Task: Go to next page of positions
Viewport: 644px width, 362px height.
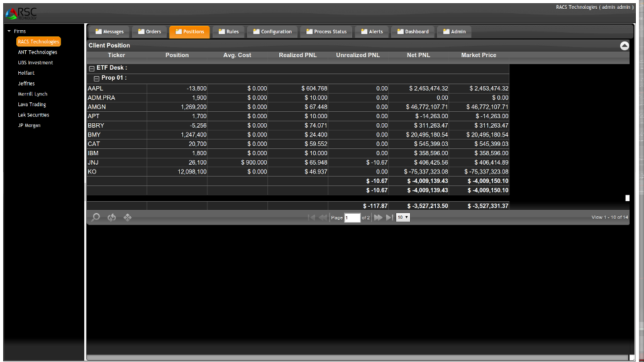Action: pyautogui.click(x=379, y=217)
